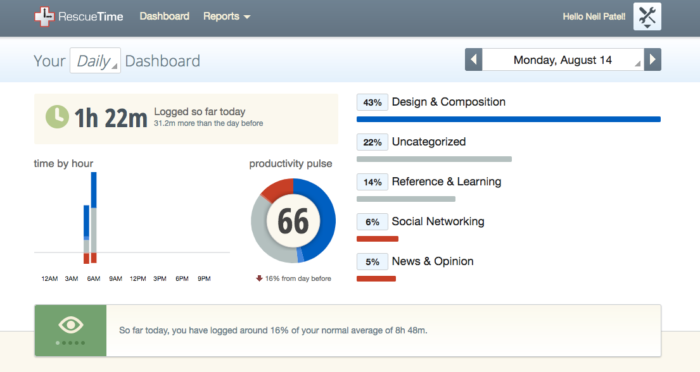This screenshot has height=372, width=700.
Task: Open Social Networking category
Action: point(438,221)
